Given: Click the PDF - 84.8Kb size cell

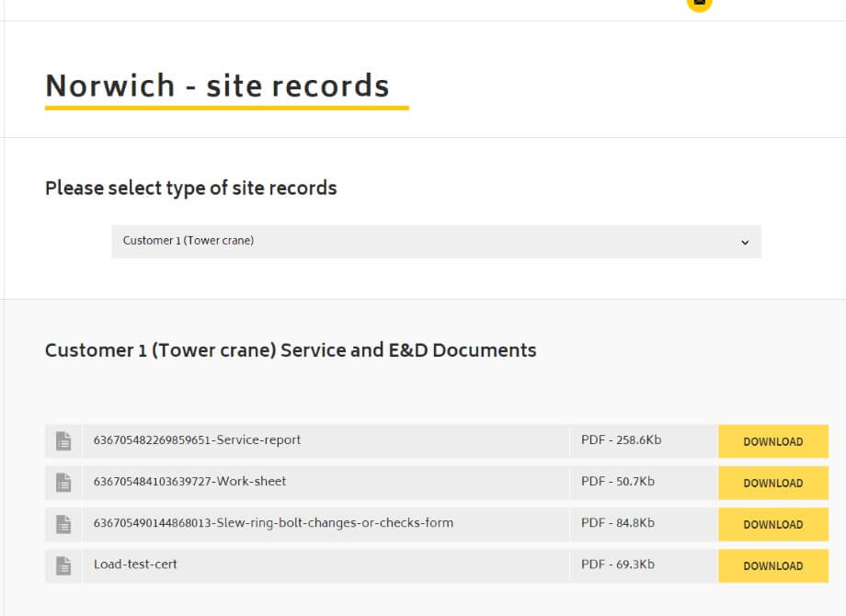Looking at the screenshot, I should (617, 523).
